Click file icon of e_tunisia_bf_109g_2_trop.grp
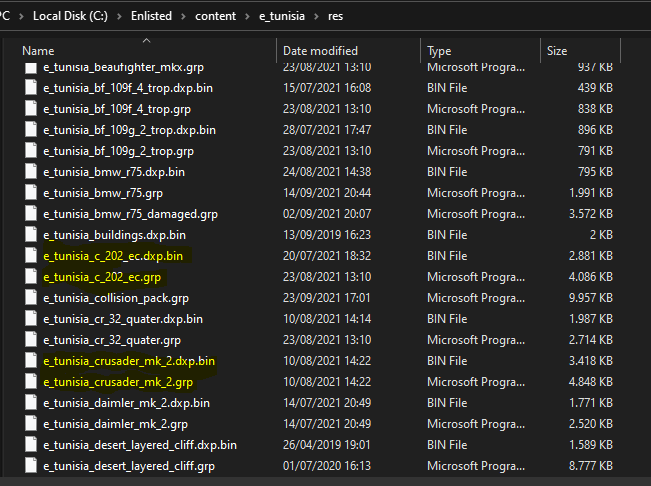The height and width of the screenshot is (486, 651). coord(31,151)
